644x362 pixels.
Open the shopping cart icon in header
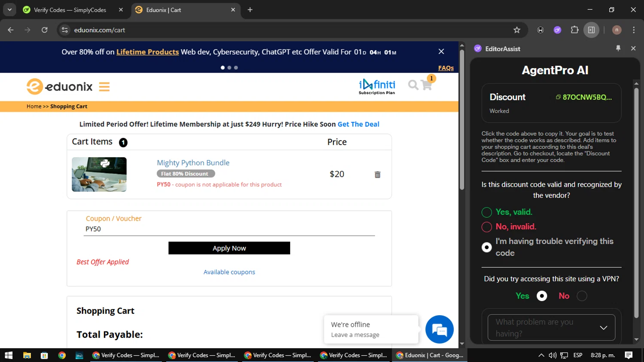coord(427,85)
